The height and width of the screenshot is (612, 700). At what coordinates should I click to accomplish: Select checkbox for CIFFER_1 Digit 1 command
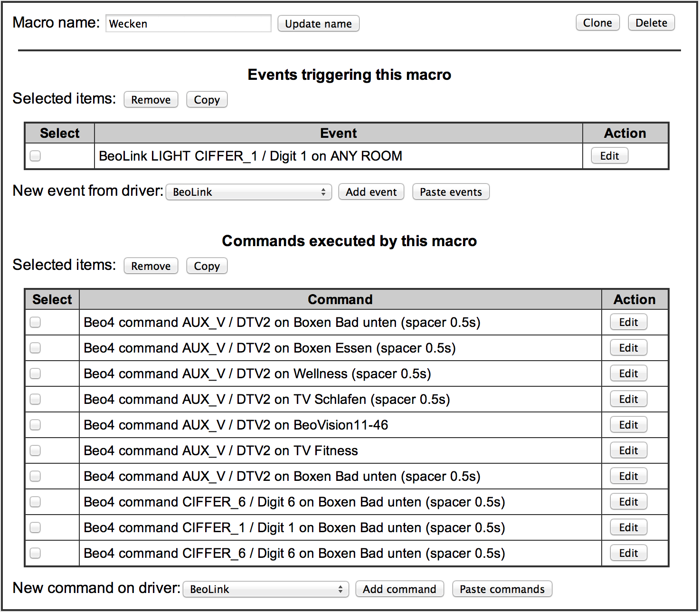35,527
